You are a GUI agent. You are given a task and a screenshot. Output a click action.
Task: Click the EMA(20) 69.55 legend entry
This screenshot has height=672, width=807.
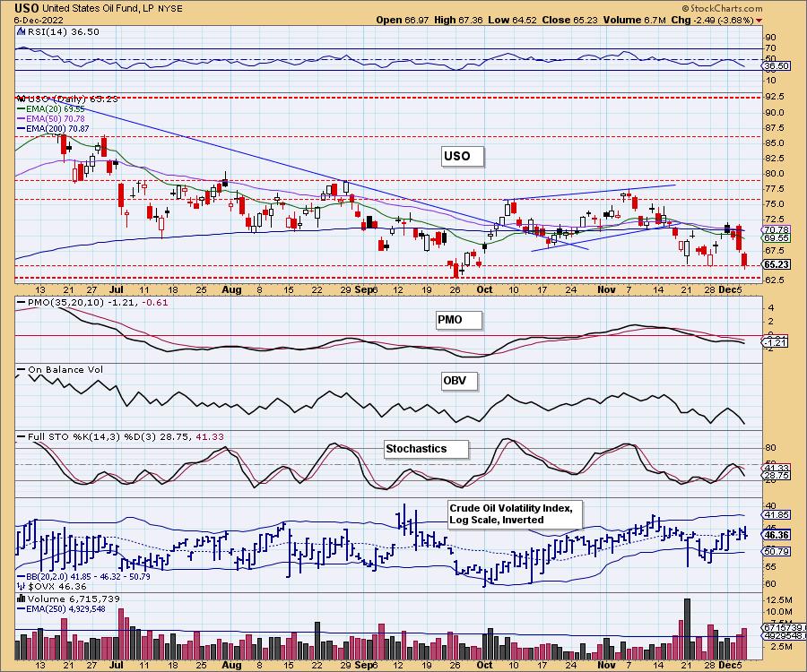(x=51, y=109)
